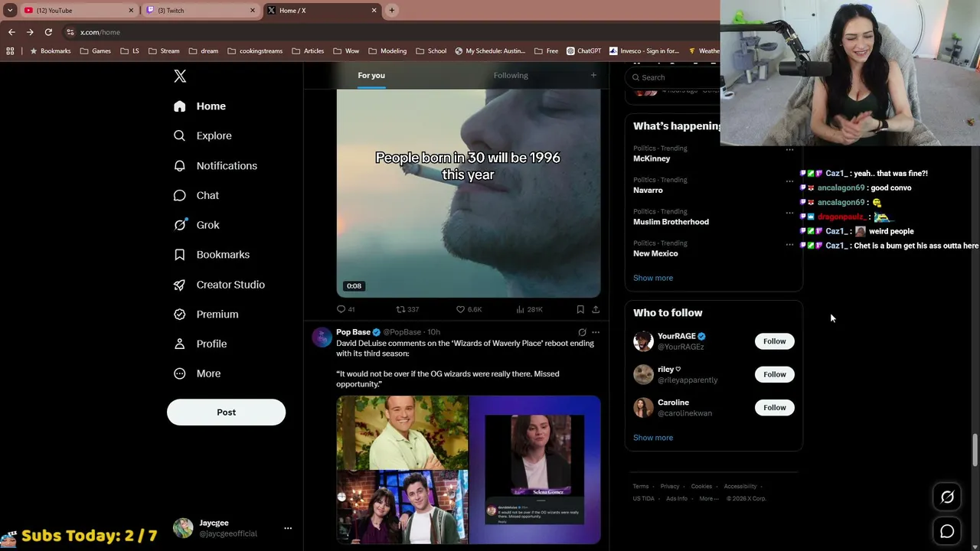980x551 pixels.
Task: Switch to the Twitch browser tab
Action: tap(201, 11)
